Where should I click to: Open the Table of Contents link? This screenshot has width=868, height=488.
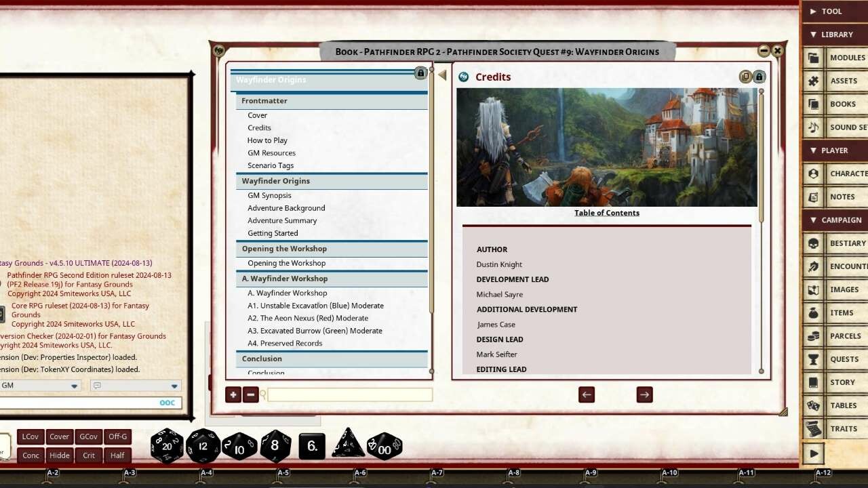pyautogui.click(x=606, y=212)
